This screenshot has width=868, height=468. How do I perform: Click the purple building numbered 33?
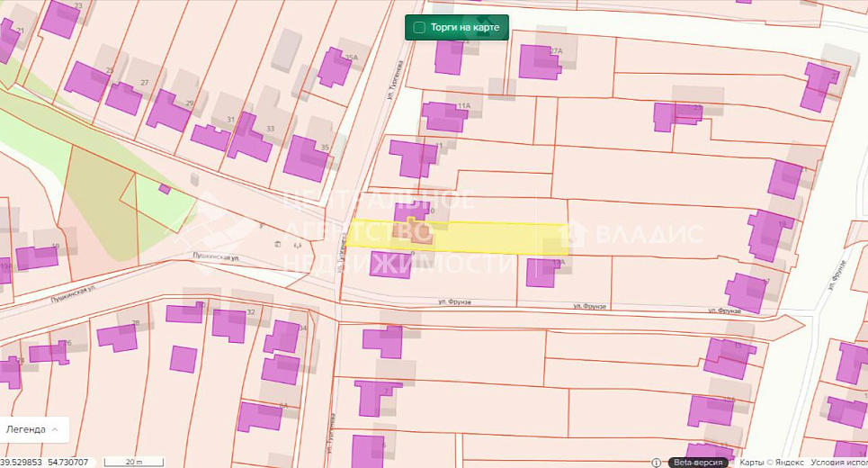249,138
